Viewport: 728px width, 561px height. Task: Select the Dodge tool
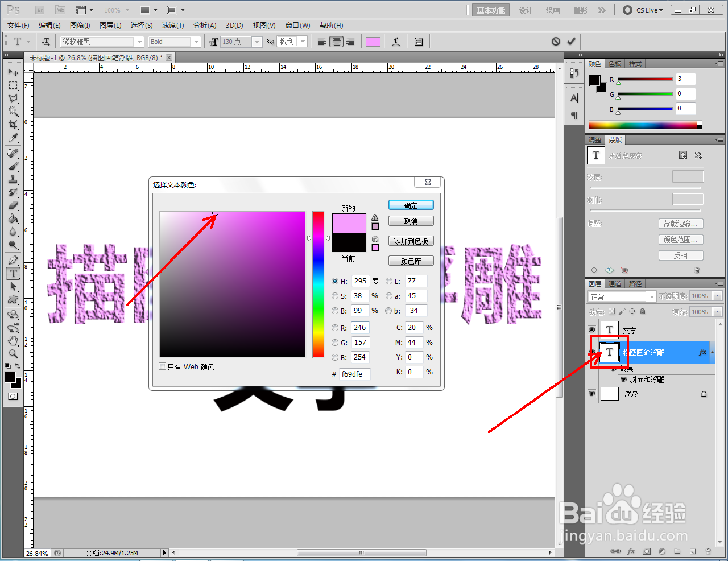(x=13, y=245)
